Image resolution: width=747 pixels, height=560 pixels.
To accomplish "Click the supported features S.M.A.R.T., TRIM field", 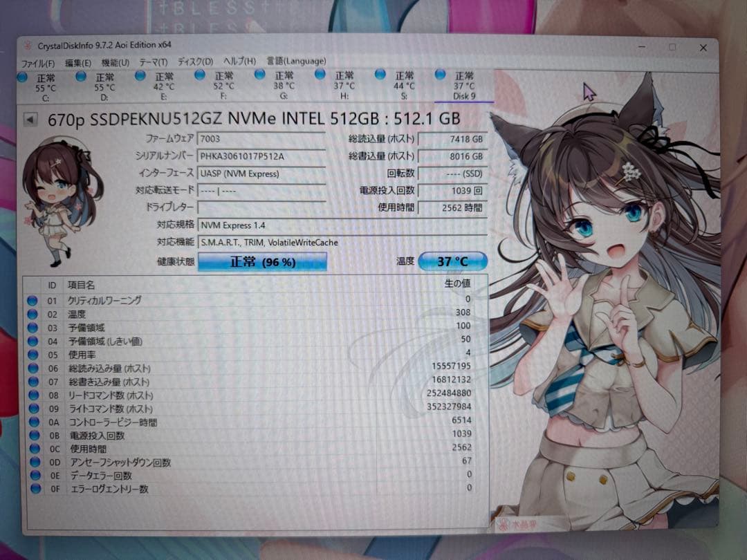I will 342,243.
